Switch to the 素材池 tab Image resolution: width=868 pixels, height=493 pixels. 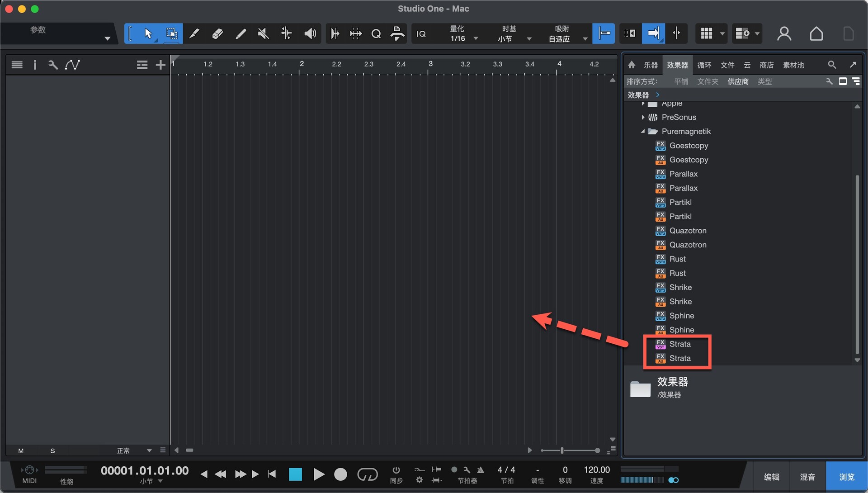(x=793, y=65)
